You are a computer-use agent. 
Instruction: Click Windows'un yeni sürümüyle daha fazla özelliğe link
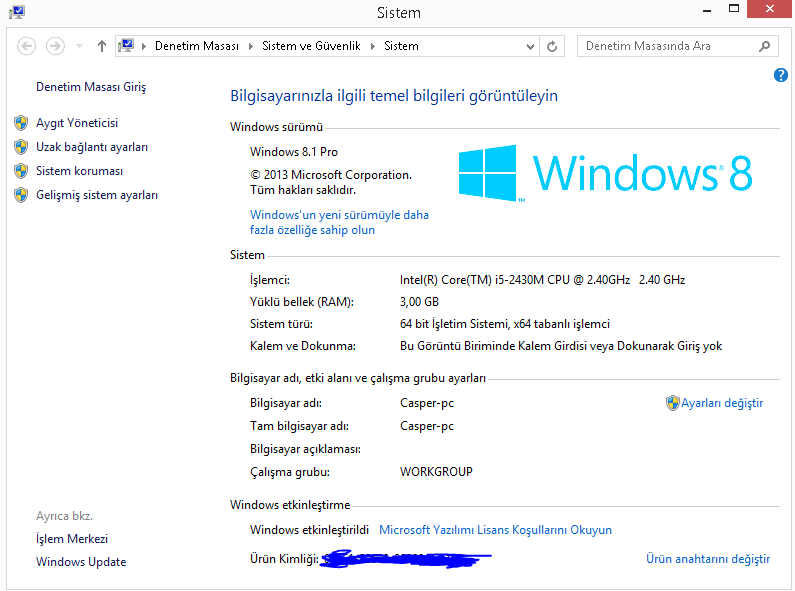click(x=339, y=223)
